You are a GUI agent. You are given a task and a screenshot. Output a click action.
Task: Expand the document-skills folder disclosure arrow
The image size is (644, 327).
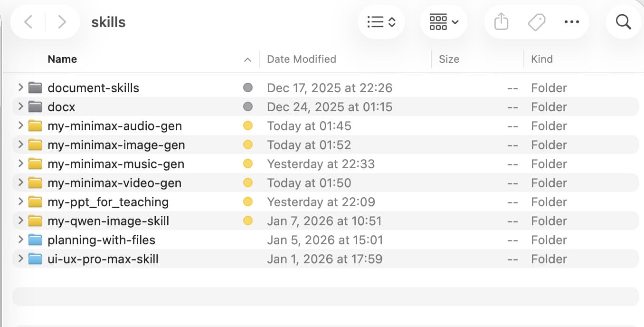click(20, 87)
